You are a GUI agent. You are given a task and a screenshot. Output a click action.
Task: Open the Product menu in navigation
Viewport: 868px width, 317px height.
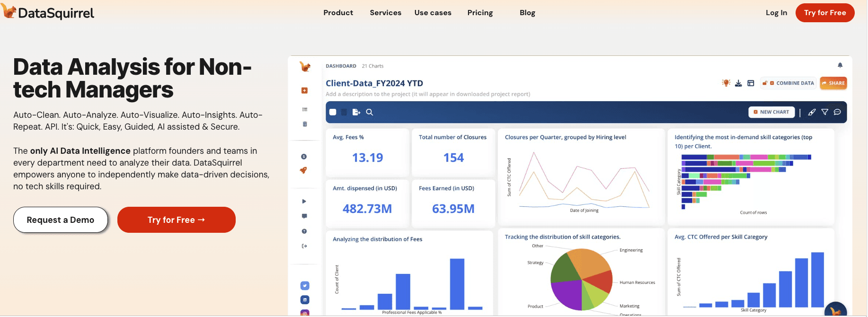(x=338, y=13)
